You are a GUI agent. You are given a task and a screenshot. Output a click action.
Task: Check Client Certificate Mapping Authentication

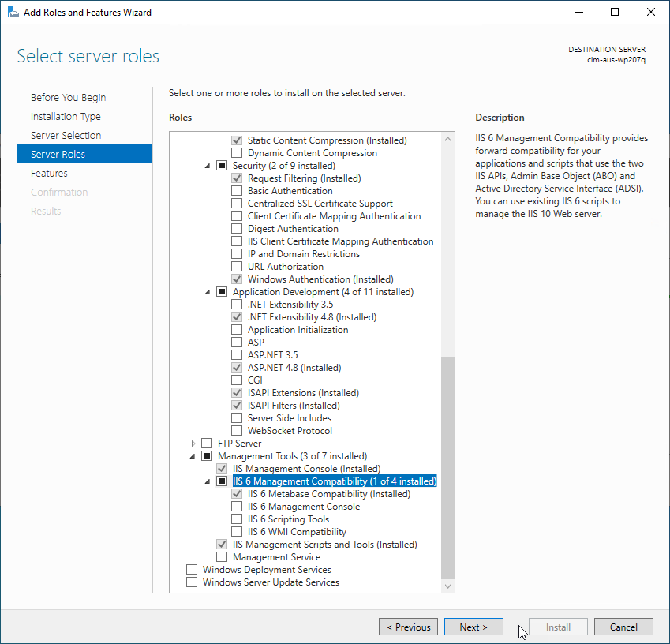(237, 215)
